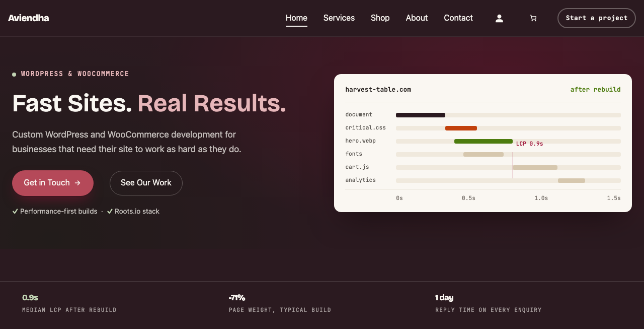Click the Get in Touch button
This screenshot has height=329, width=644.
(53, 183)
